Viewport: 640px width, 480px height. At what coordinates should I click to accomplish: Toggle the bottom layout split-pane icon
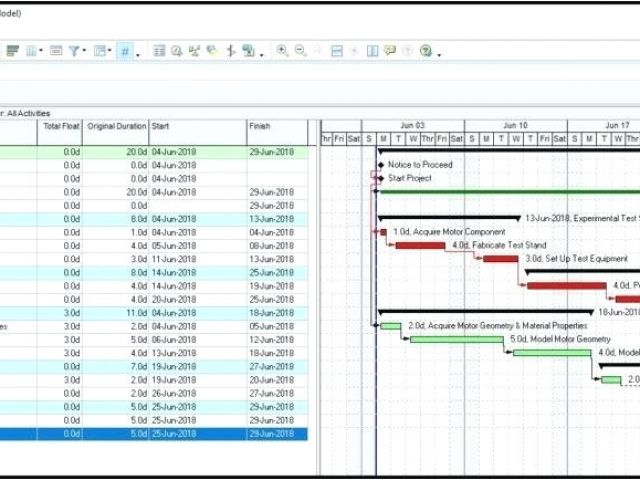tap(337, 51)
